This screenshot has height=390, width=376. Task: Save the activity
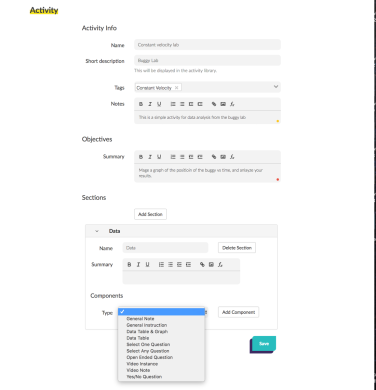[264, 344]
